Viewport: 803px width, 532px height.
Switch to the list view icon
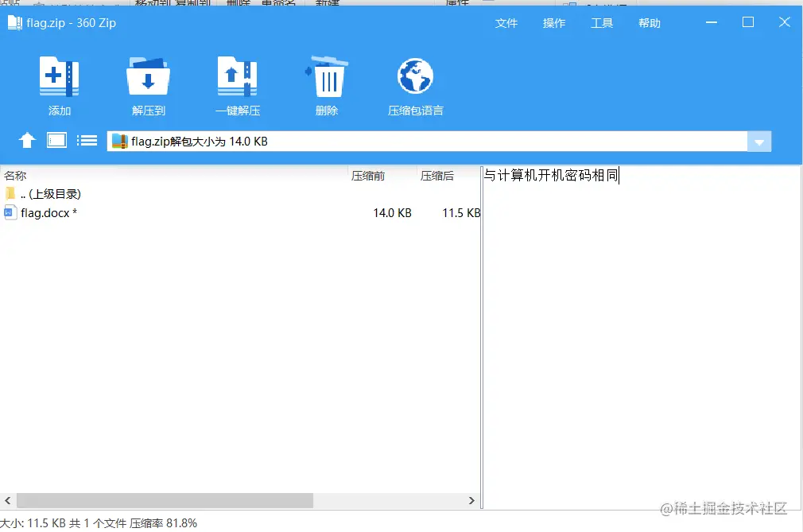[x=87, y=140]
